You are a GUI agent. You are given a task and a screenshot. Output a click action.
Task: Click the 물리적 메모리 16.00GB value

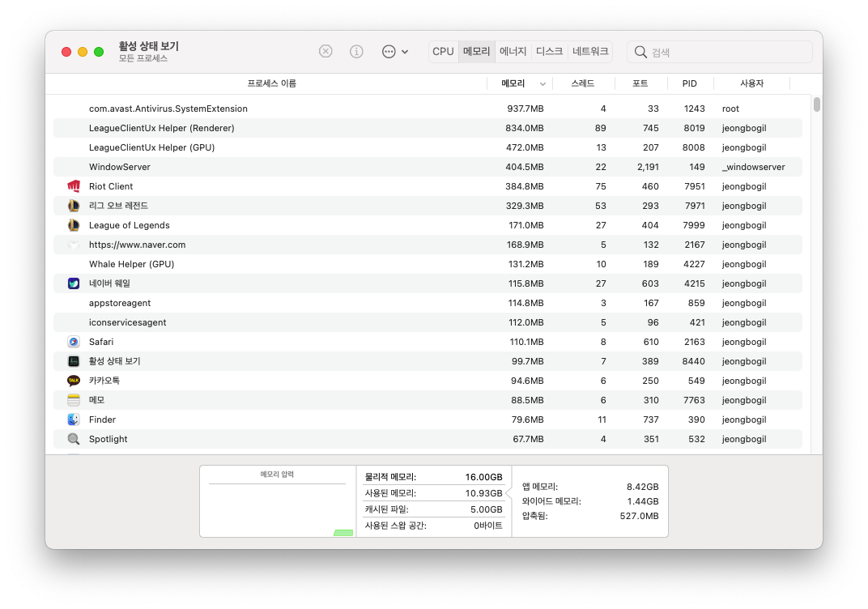point(484,477)
